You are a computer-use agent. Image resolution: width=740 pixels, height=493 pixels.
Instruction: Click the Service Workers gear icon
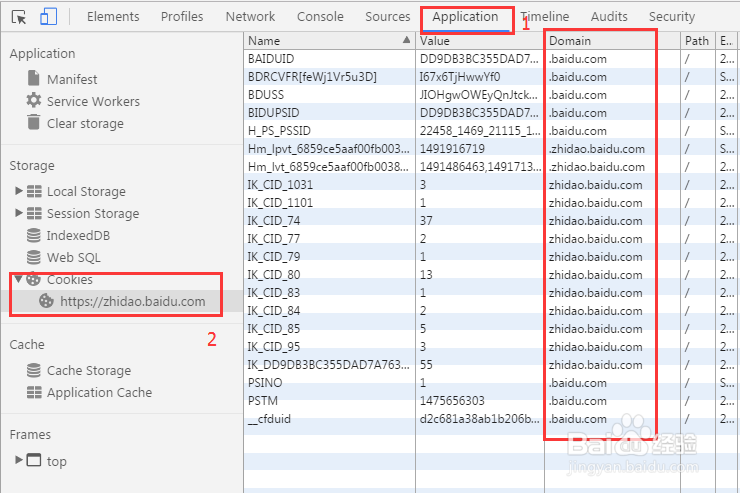click(34, 100)
